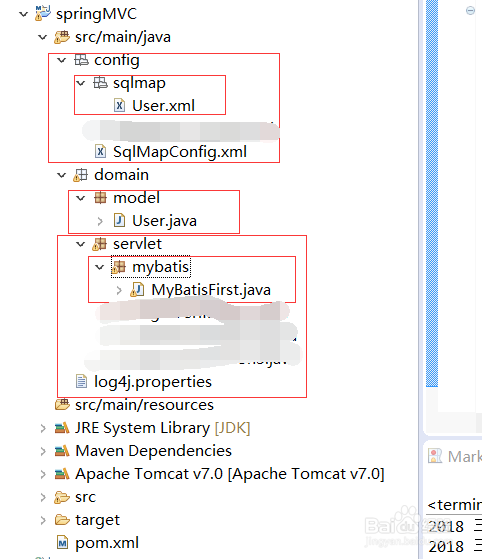Select the model package label
The image size is (482, 559).
pos(137,198)
